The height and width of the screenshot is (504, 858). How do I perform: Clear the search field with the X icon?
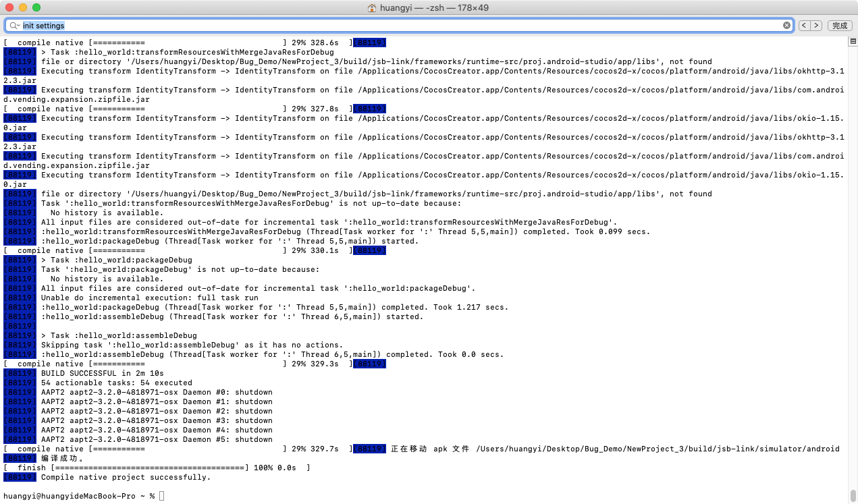(x=786, y=26)
